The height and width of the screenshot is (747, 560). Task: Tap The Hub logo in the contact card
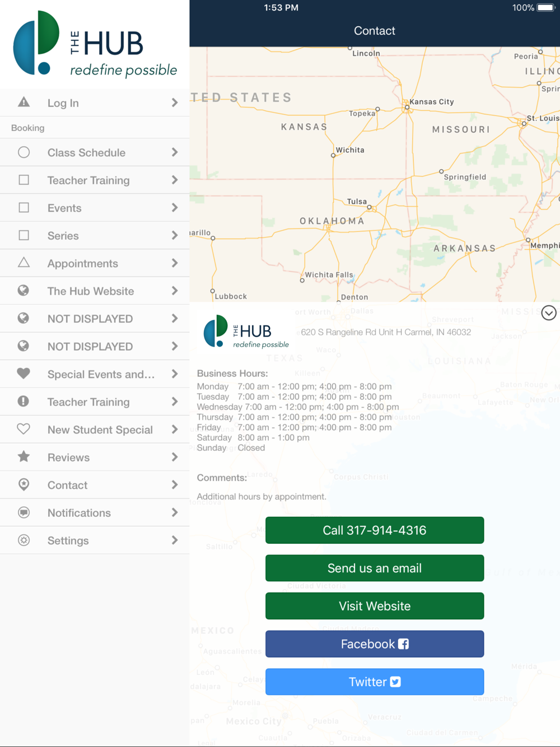(246, 332)
